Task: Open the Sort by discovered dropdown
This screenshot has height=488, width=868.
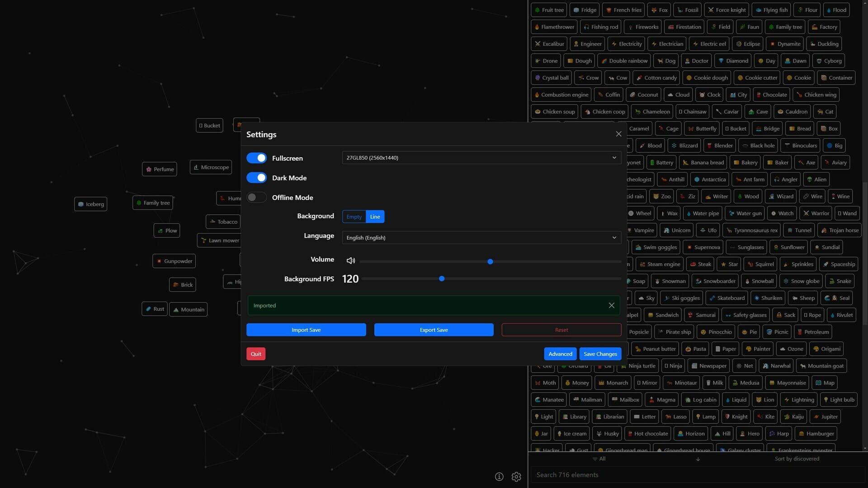Action: [x=797, y=459]
